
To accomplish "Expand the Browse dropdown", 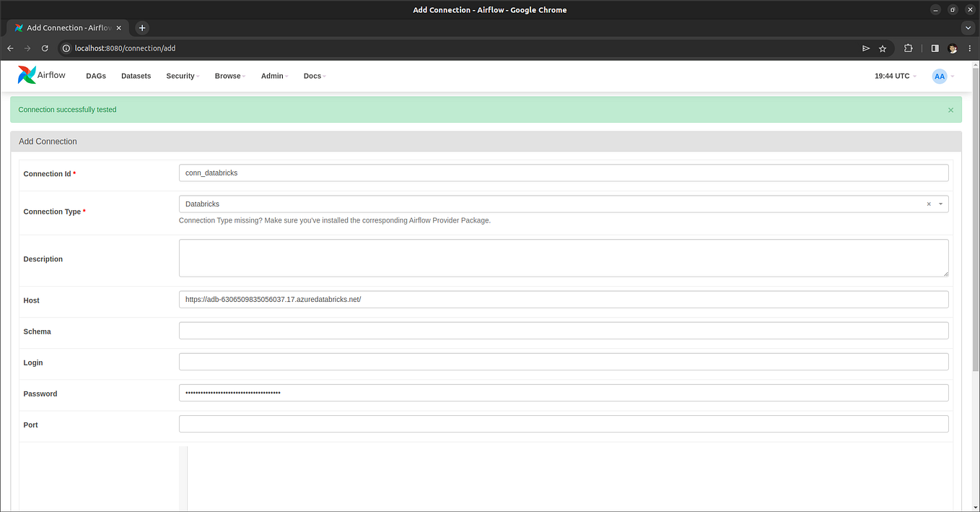I will click(228, 76).
